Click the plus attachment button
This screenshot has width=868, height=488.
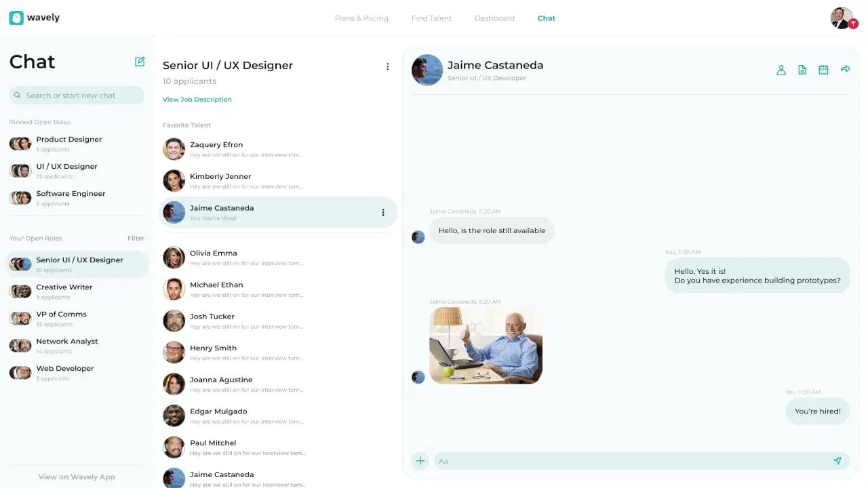(x=420, y=461)
